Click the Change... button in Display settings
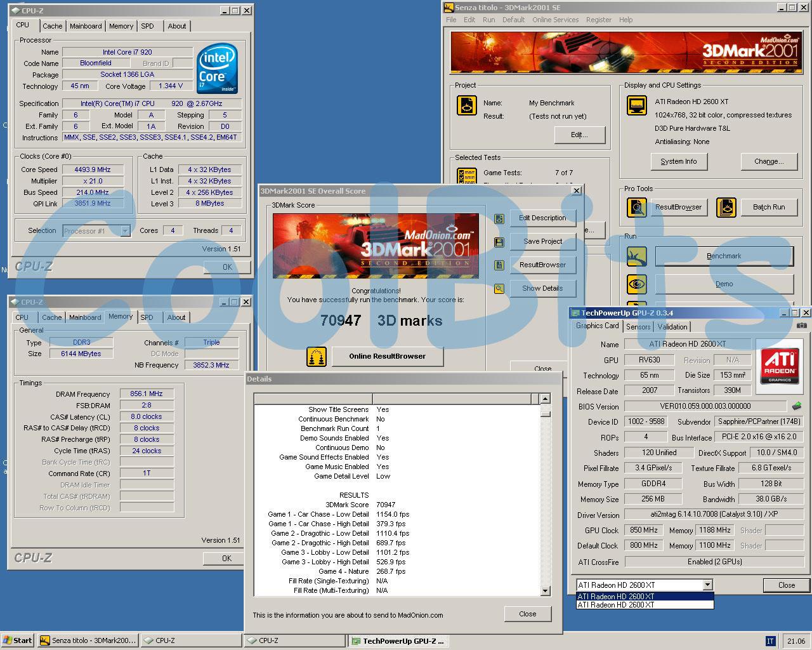 (769, 161)
